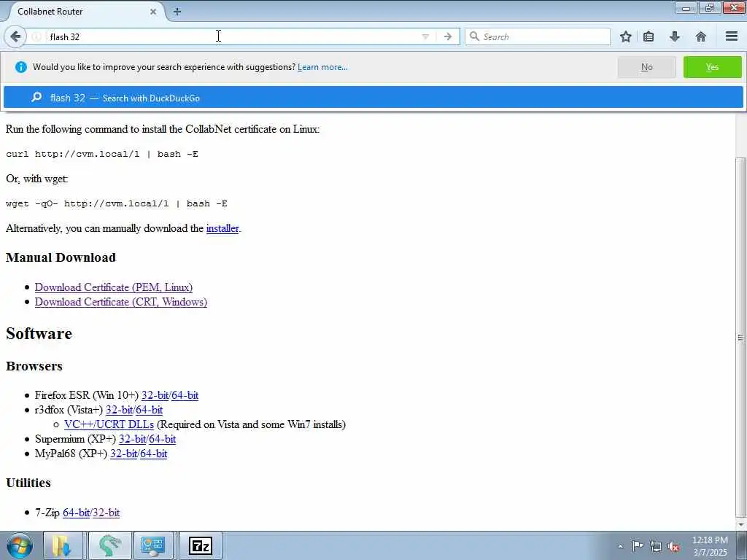747x560 pixels.
Task: Click the Go arrow in address bar
Action: (447, 36)
